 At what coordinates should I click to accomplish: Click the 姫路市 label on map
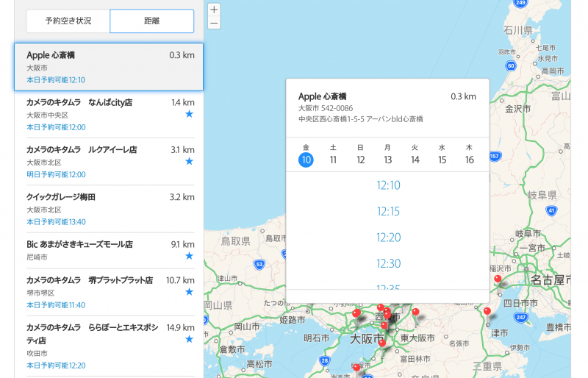[x=292, y=320]
